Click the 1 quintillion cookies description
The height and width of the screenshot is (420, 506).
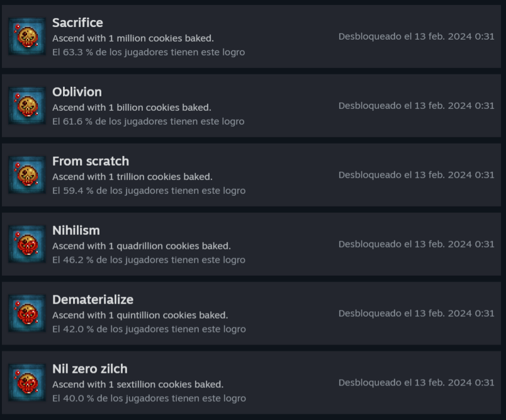140,315
